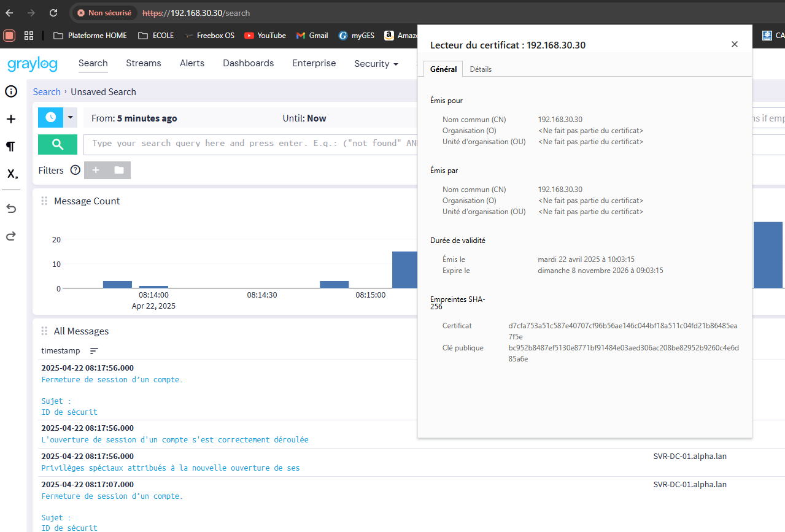
Task: Open the time range clock button
Action: pos(50,117)
